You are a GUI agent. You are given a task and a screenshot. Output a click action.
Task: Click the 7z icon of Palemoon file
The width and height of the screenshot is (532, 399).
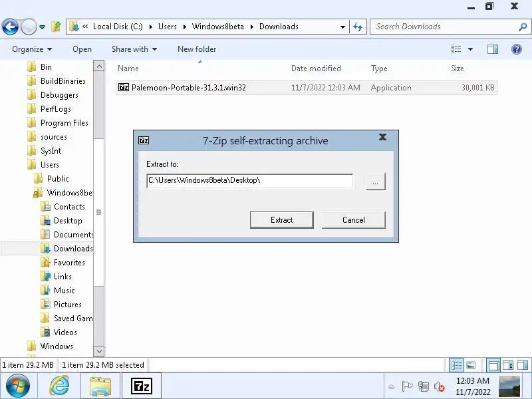[x=124, y=88]
